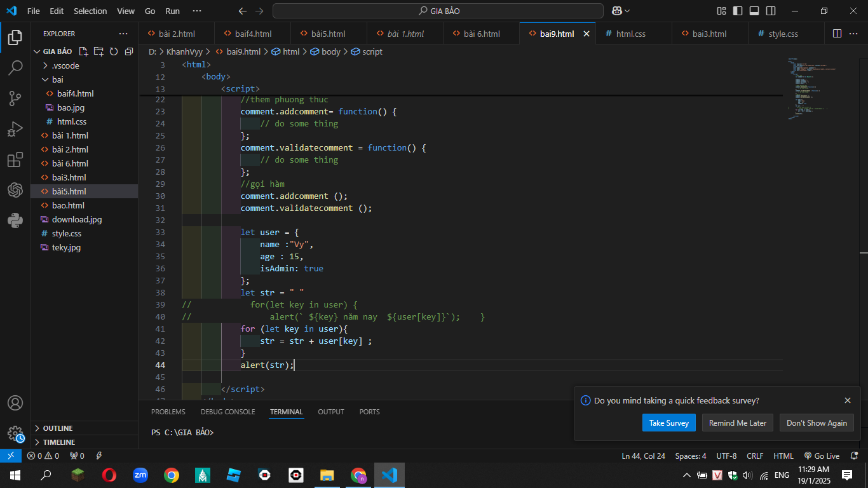Image resolution: width=868 pixels, height=488 pixels.
Task: Open the Python extension icon in activity bar
Action: pyautogui.click(x=15, y=220)
